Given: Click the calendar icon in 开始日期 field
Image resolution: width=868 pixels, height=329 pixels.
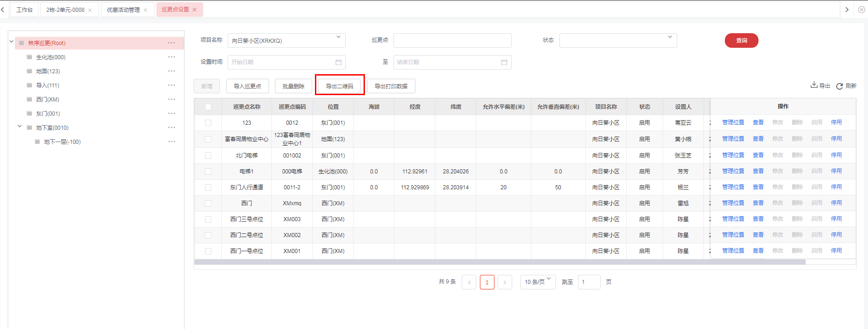Looking at the screenshot, I should (338, 62).
